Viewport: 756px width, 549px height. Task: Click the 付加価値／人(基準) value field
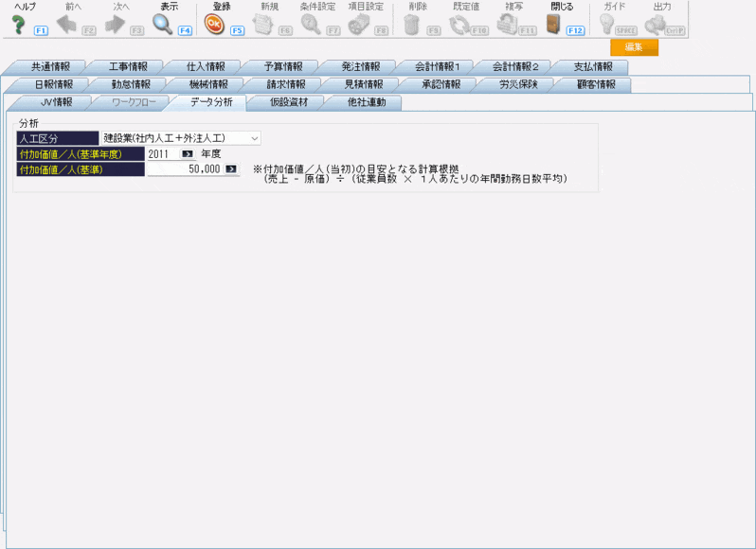coord(185,169)
